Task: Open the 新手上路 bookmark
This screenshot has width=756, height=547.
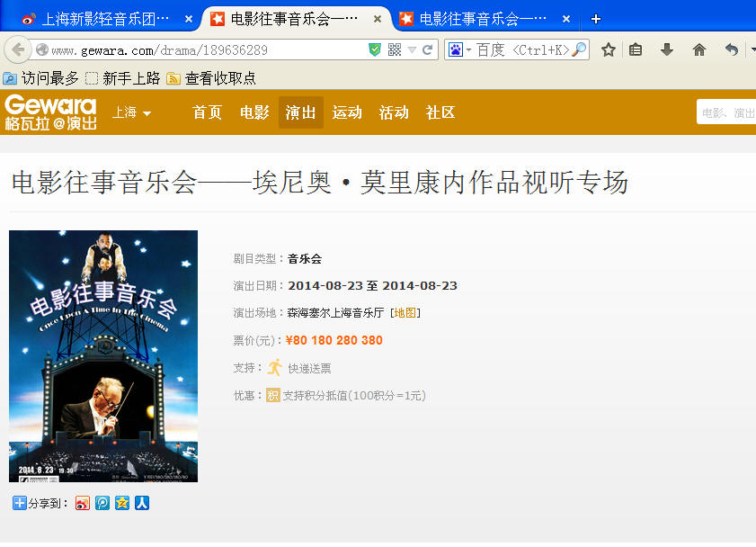Action: [122, 78]
